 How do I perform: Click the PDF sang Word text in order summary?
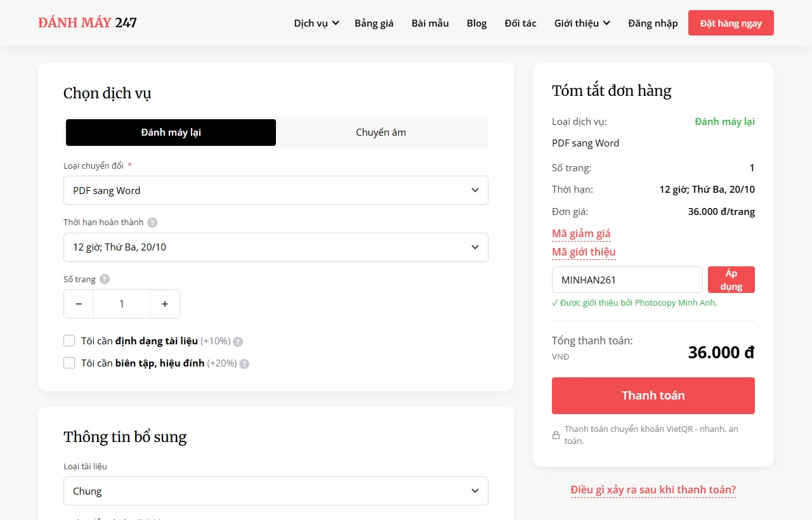pos(586,143)
